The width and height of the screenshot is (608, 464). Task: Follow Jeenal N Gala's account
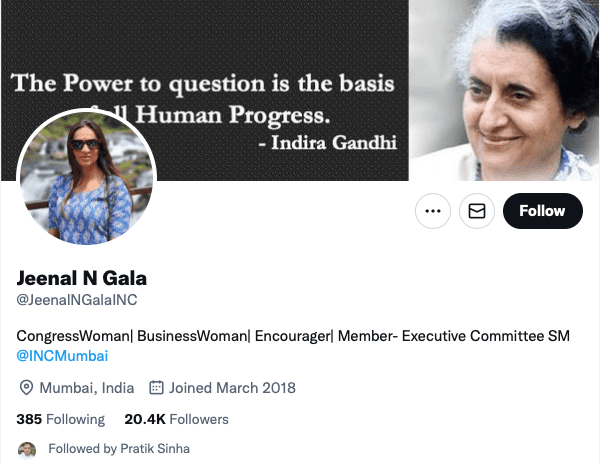[542, 211]
